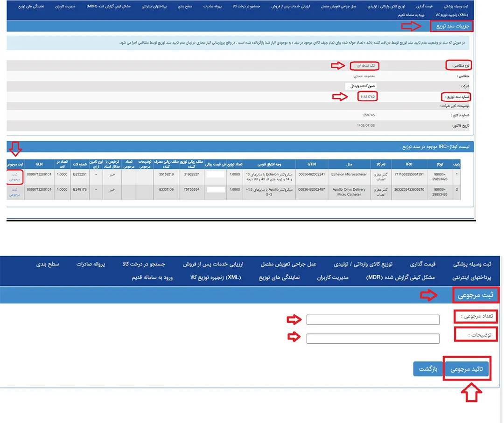Click the Rial price box in Echelon row

(216, 174)
